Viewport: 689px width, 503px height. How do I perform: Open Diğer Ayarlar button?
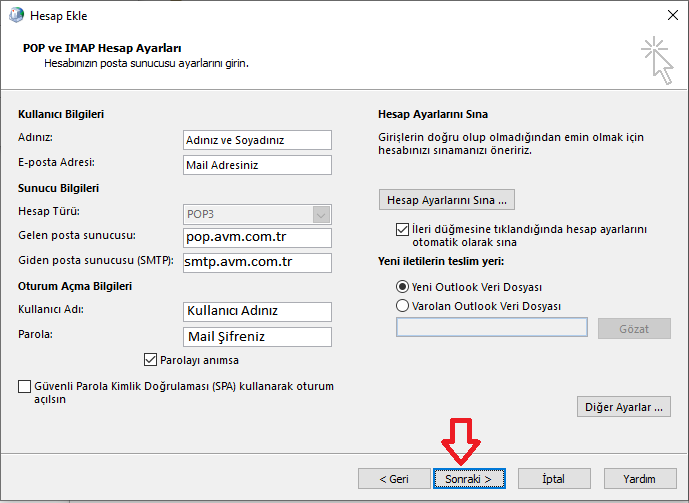point(624,407)
